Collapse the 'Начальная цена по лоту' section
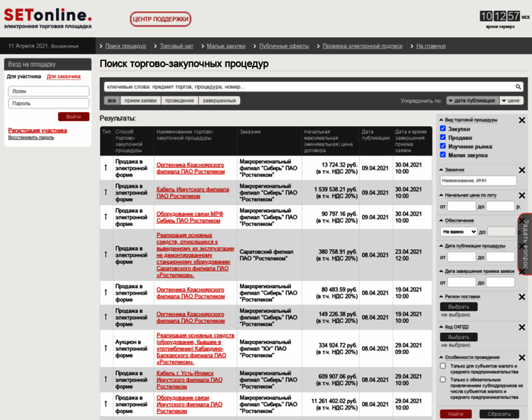The width and height of the screenshot is (532, 420). tap(468, 195)
